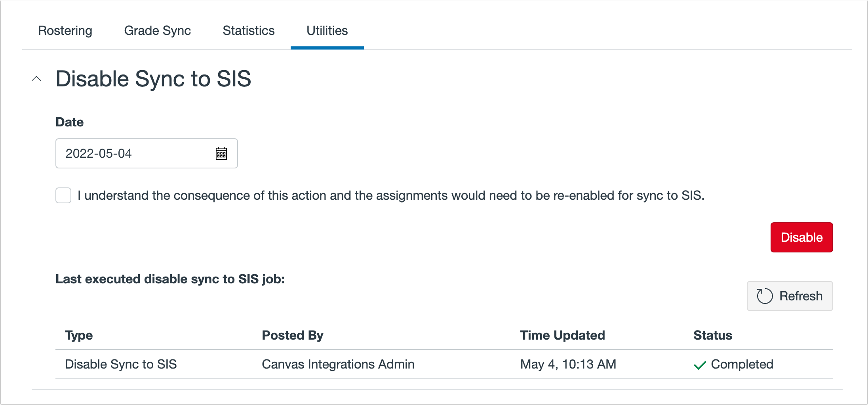Open the Rostering tab
This screenshot has height=405, width=868.
point(65,31)
